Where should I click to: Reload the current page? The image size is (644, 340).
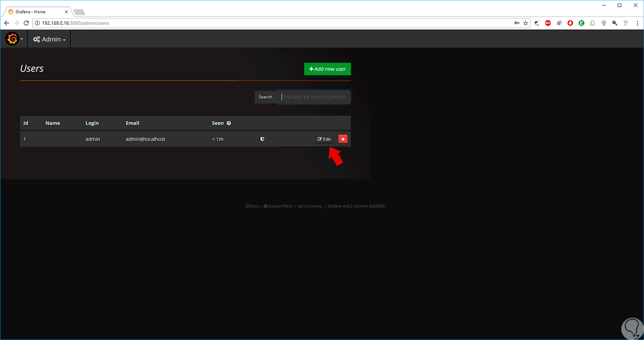(x=26, y=23)
